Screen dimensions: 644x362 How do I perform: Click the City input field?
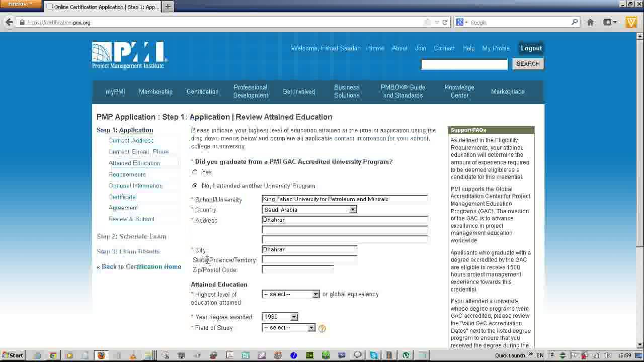(309, 250)
